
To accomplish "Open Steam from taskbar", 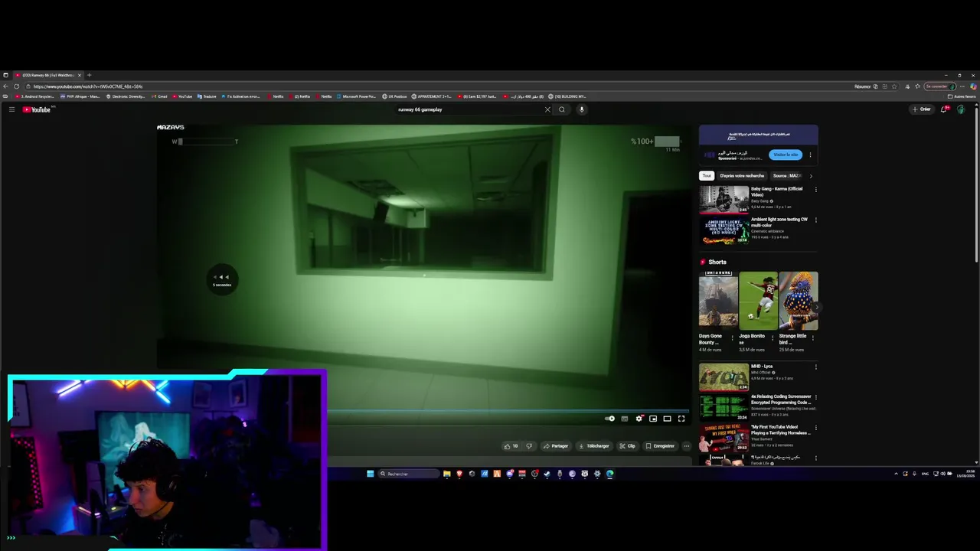I will 547,474.
